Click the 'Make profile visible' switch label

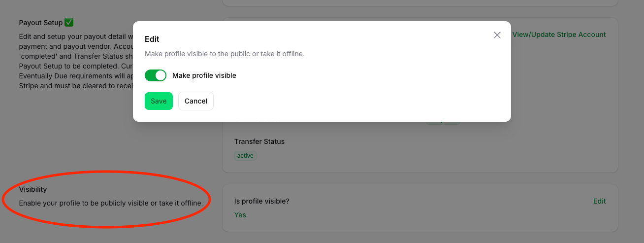tap(204, 75)
